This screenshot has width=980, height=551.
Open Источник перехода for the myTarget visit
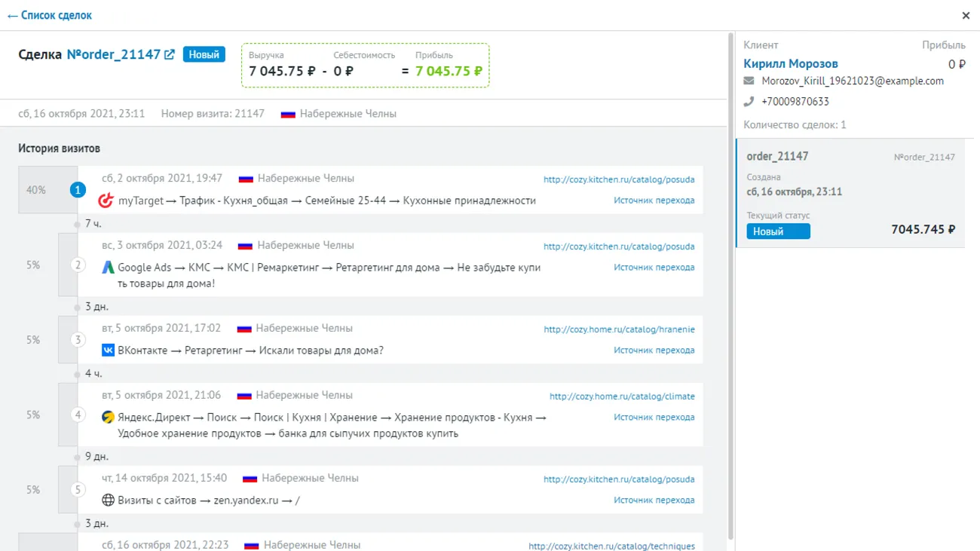[x=654, y=201]
